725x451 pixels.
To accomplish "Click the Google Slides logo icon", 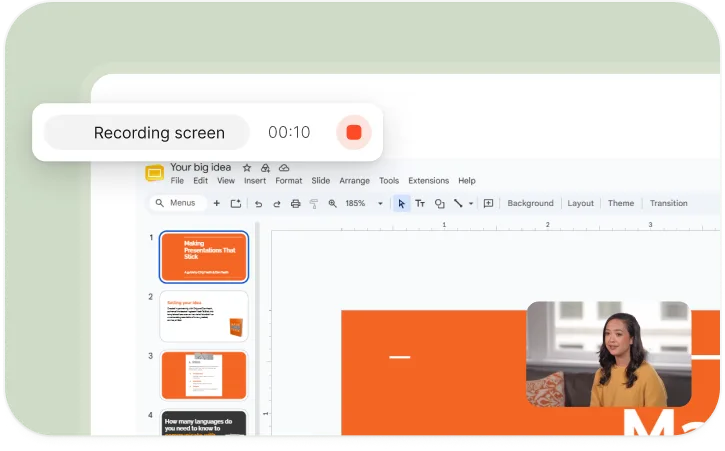I will 154,173.
